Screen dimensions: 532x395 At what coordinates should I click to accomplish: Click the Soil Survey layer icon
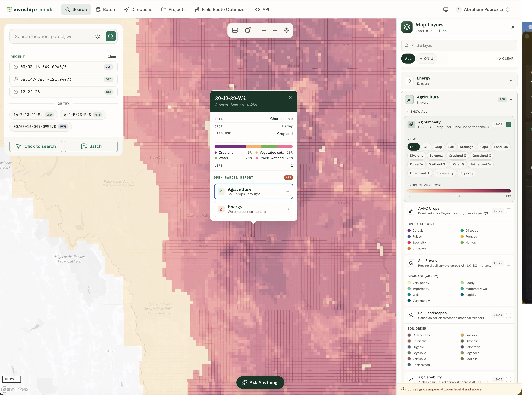tap(411, 263)
